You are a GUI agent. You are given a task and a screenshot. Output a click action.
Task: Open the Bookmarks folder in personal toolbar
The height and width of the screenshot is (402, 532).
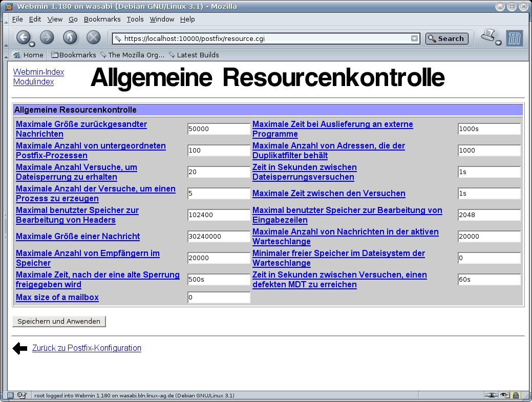tap(74, 55)
